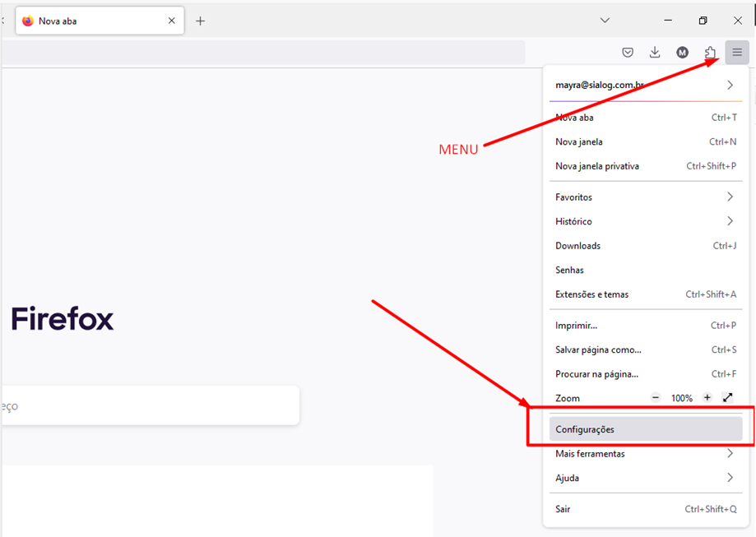Open the Extensions puzzle icon
756x537 pixels.
710,53
